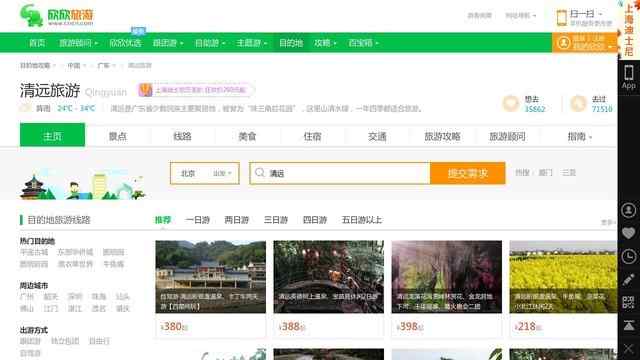Viewport: 640px width, 360px height.
Task: Expand the 旅游顾问 nav dropdown
Action: click(x=96, y=43)
